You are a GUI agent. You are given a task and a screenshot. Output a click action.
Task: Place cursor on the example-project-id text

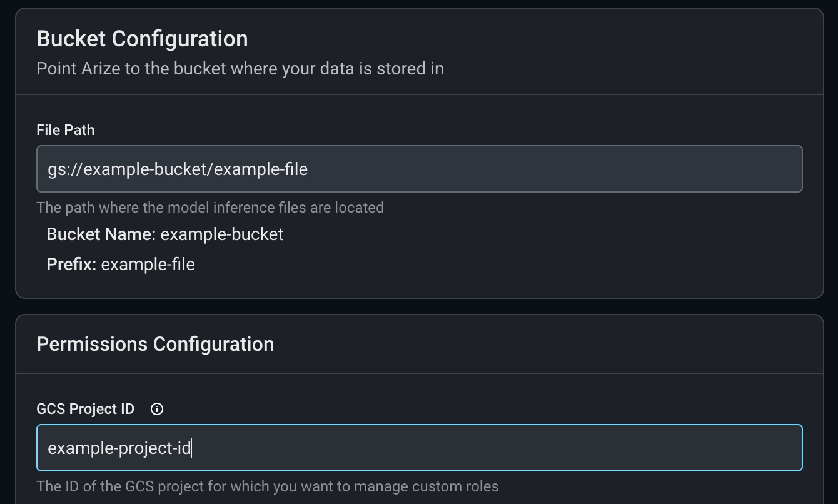[x=119, y=448]
